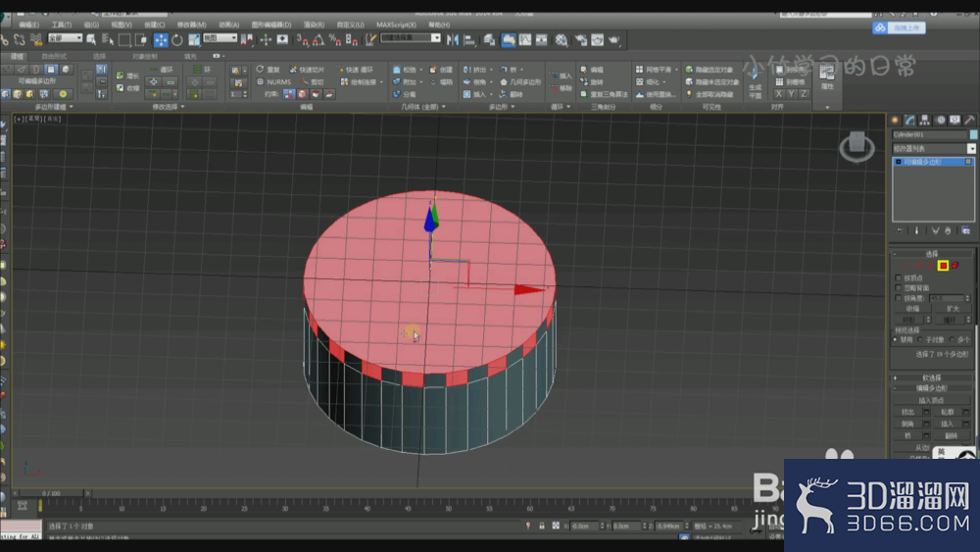Click the ViewCube navigation widget
Image resolution: width=980 pixels, height=552 pixels.
[x=857, y=146]
